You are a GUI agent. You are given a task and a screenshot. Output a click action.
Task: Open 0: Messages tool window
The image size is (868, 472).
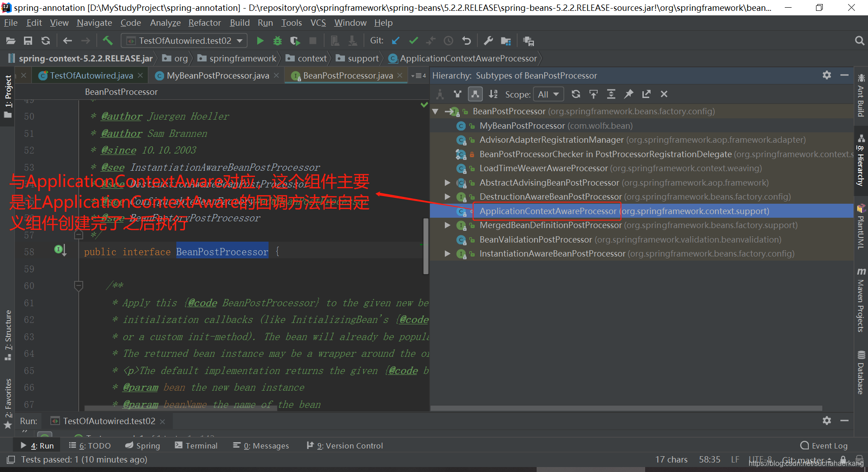click(261, 446)
